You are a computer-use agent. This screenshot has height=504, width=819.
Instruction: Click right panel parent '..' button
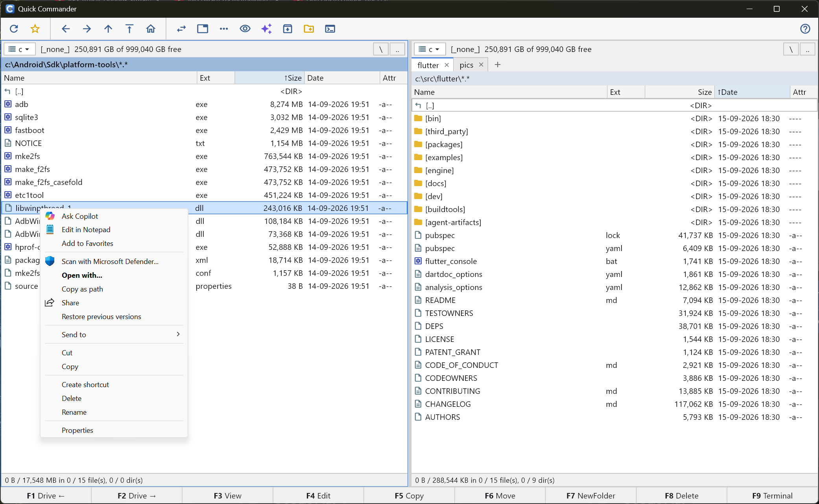[x=808, y=49]
